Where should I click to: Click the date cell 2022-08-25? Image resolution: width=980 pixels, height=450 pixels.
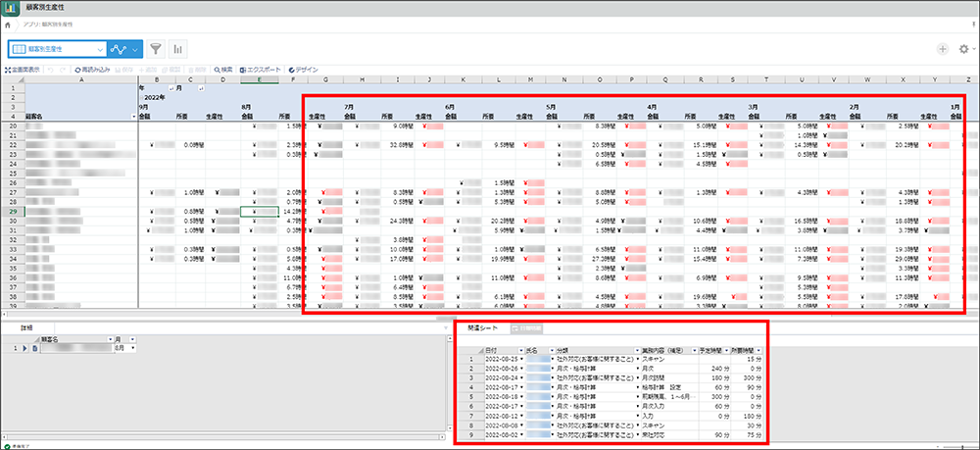click(504, 360)
